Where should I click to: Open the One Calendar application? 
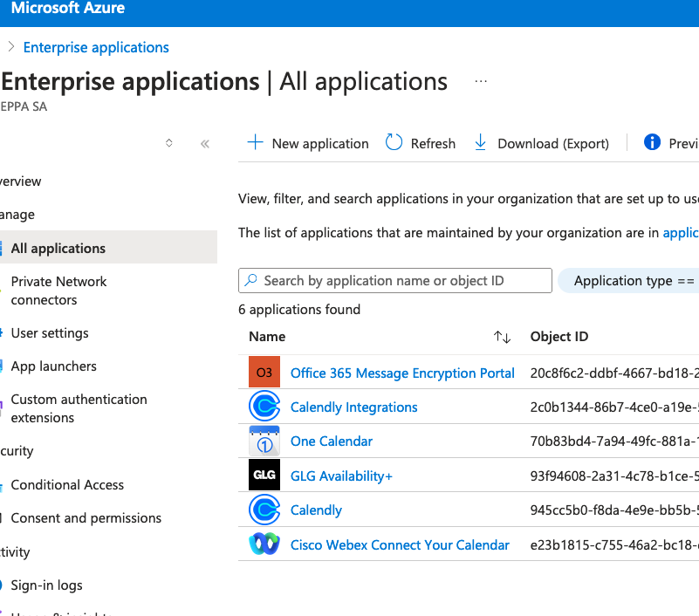332,441
